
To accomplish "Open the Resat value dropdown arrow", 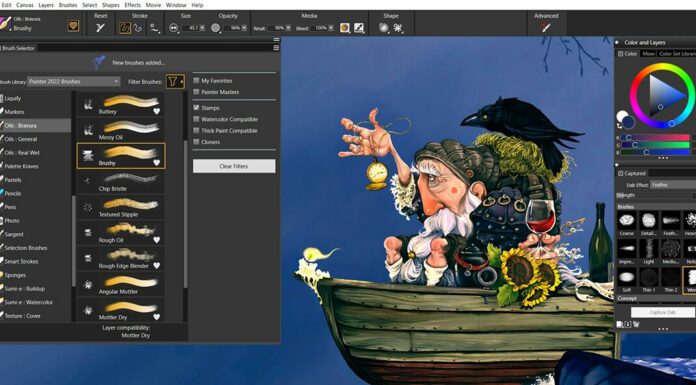I will click(288, 28).
